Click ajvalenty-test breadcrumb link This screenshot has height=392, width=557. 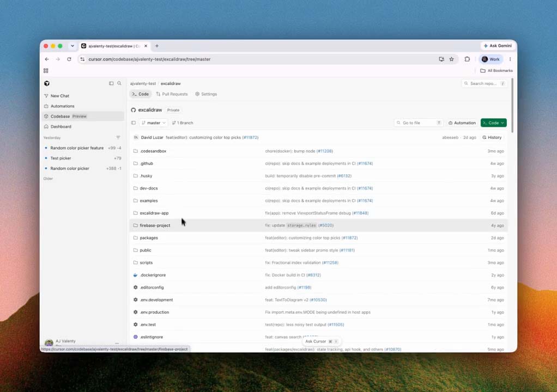(x=143, y=84)
